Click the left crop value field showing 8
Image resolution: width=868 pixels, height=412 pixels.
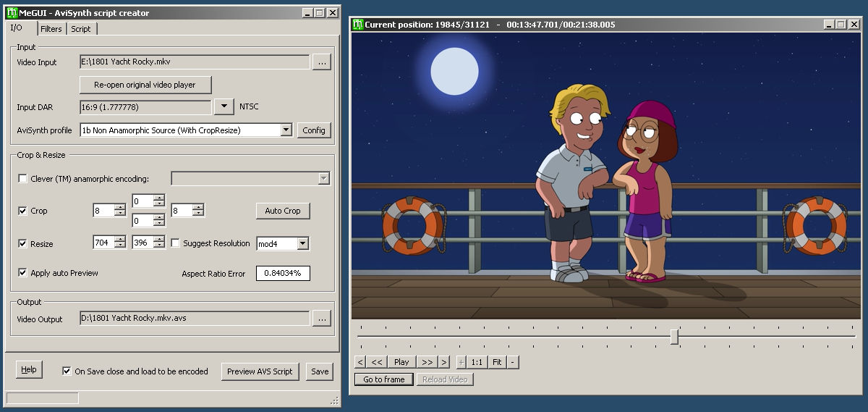point(103,211)
